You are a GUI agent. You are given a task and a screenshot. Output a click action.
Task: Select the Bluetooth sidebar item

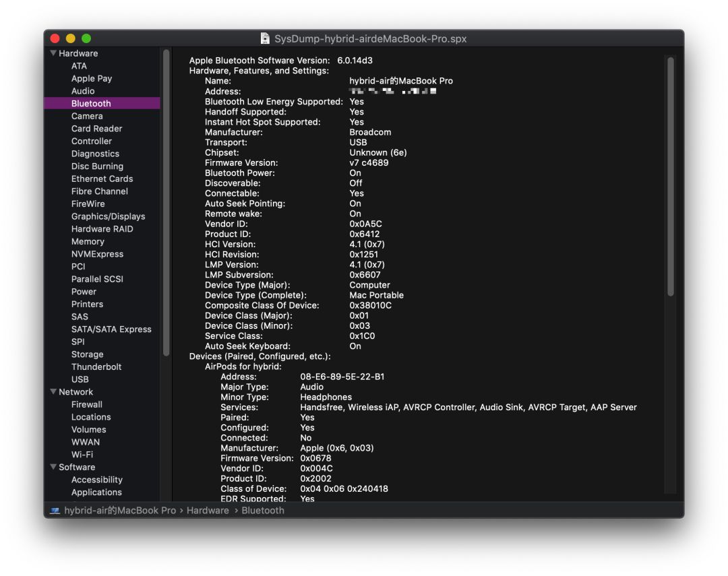coord(102,104)
